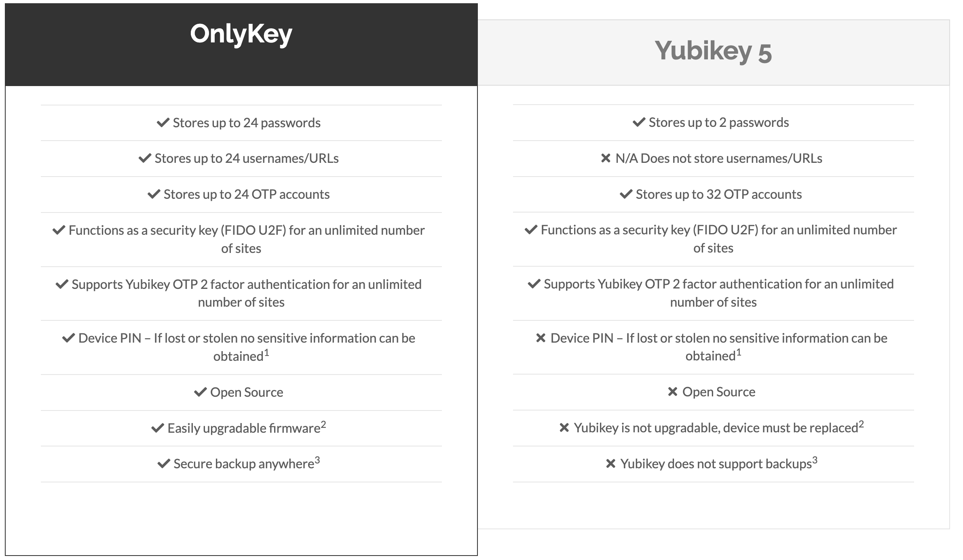Click the X icon beside "Yubikey does not support backups"
The width and height of the screenshot is (963, 560).
[610, 463]
